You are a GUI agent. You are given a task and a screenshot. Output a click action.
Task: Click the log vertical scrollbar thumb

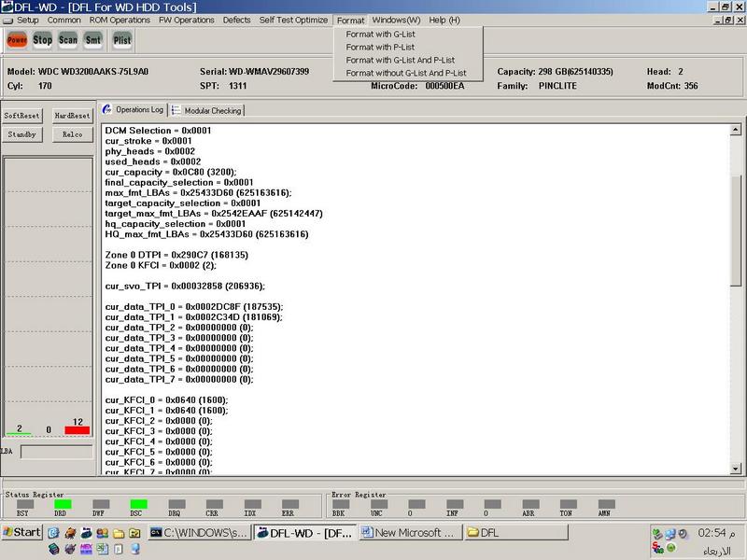click(736, 231)
